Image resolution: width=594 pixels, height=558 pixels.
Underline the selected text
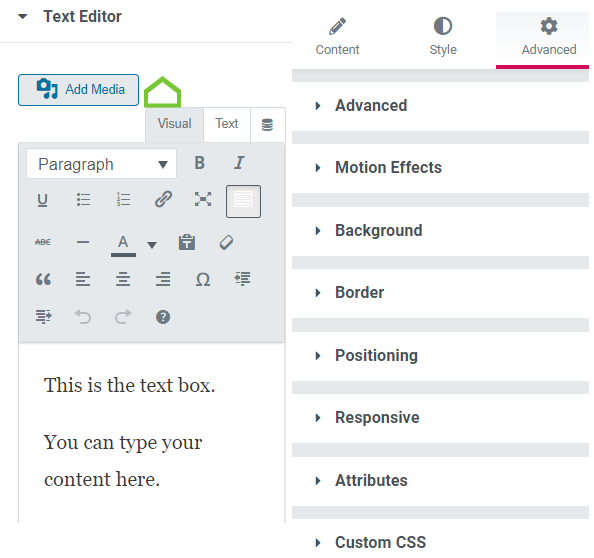(x=42, y=200)
